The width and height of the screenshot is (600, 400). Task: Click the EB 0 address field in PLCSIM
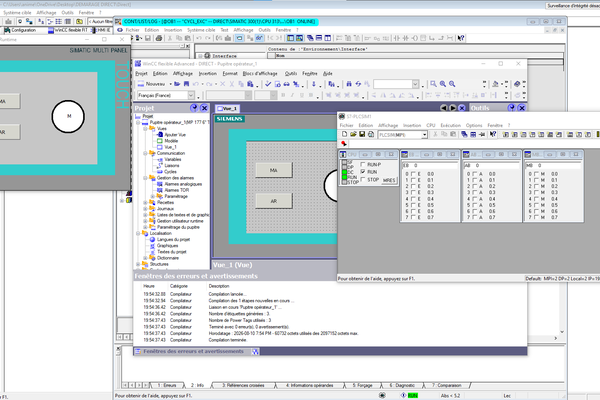click(x=430, y=165)
